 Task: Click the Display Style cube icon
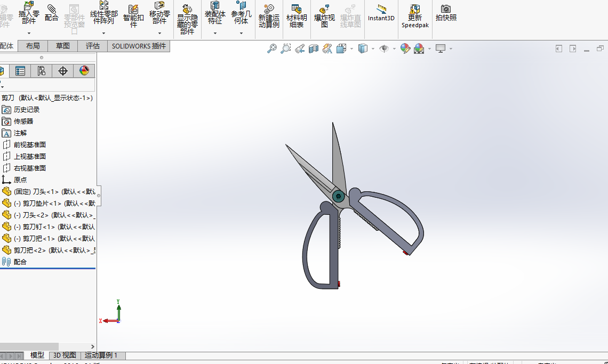coord(363,48)
